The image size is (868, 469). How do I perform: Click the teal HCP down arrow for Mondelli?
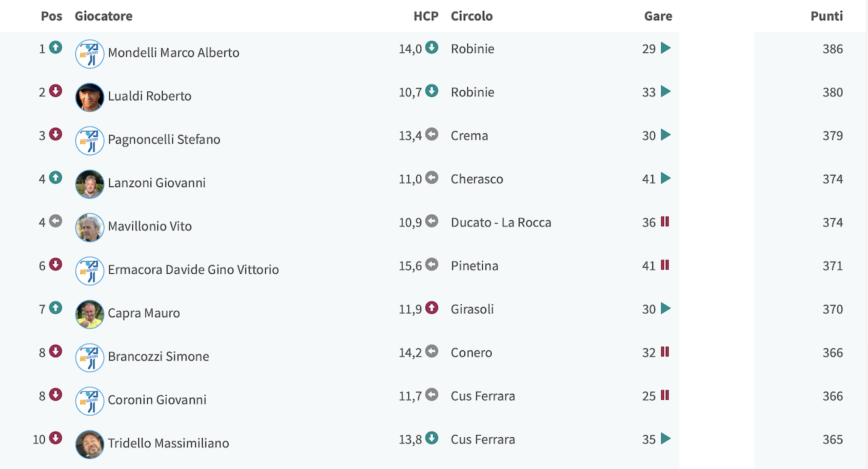point(431,47)
